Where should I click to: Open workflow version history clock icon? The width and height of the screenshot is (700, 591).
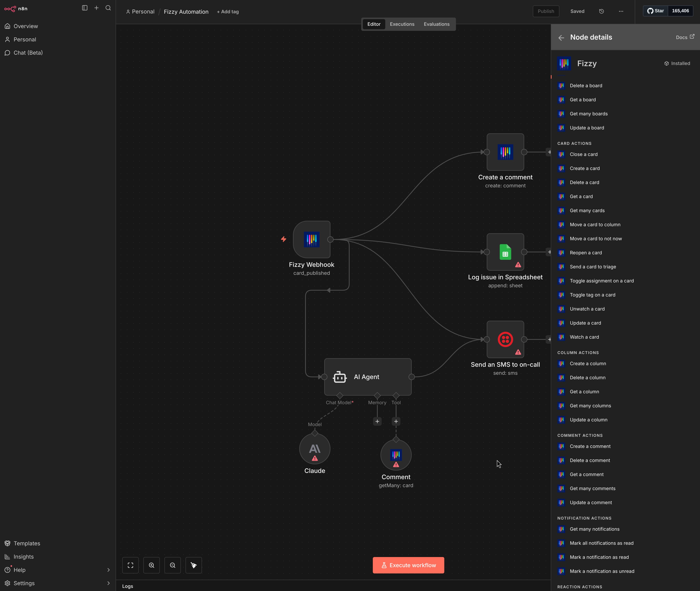pos(601,11)
